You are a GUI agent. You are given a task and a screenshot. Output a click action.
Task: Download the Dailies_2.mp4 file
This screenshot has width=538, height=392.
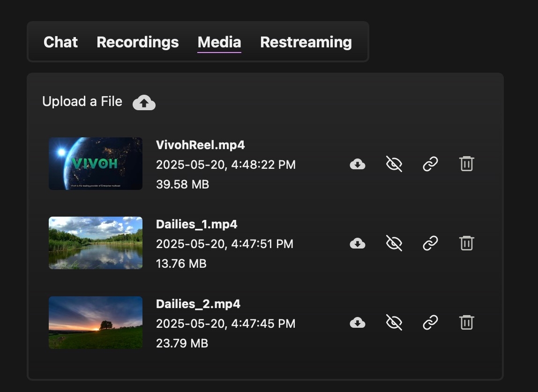358,323
